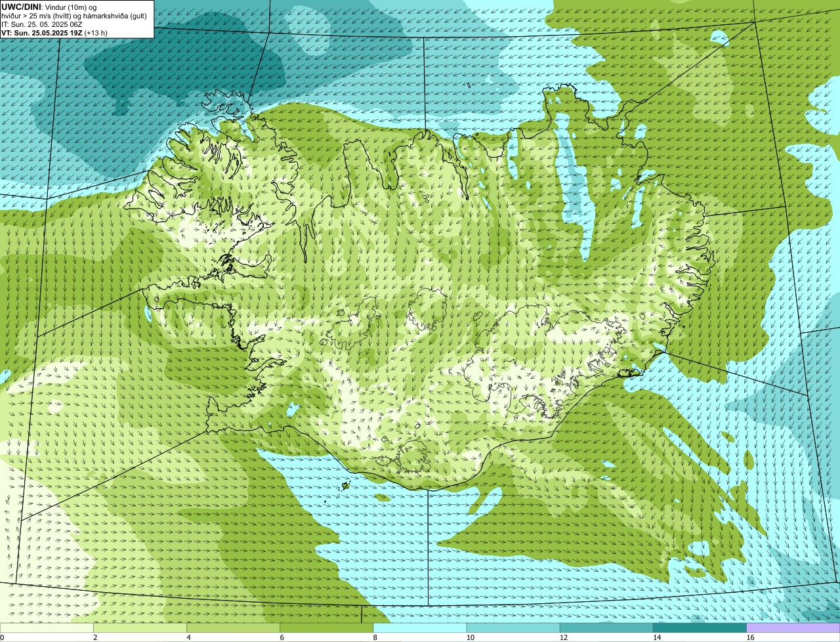Select the 'IT: Sun. 25. 05. 2025 06Z' line
The width and height of the screenshot is (840, 642).
(x=42, y=24)
